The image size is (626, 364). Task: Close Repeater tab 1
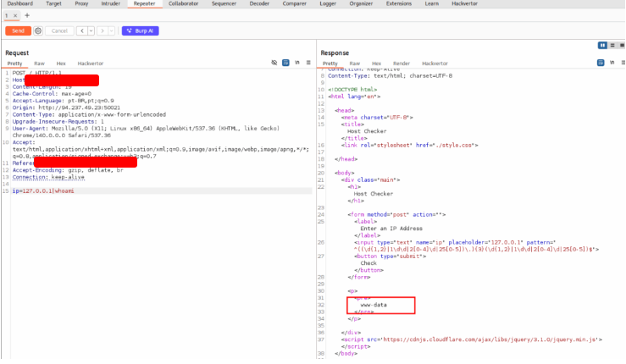(x=15, y=15)
